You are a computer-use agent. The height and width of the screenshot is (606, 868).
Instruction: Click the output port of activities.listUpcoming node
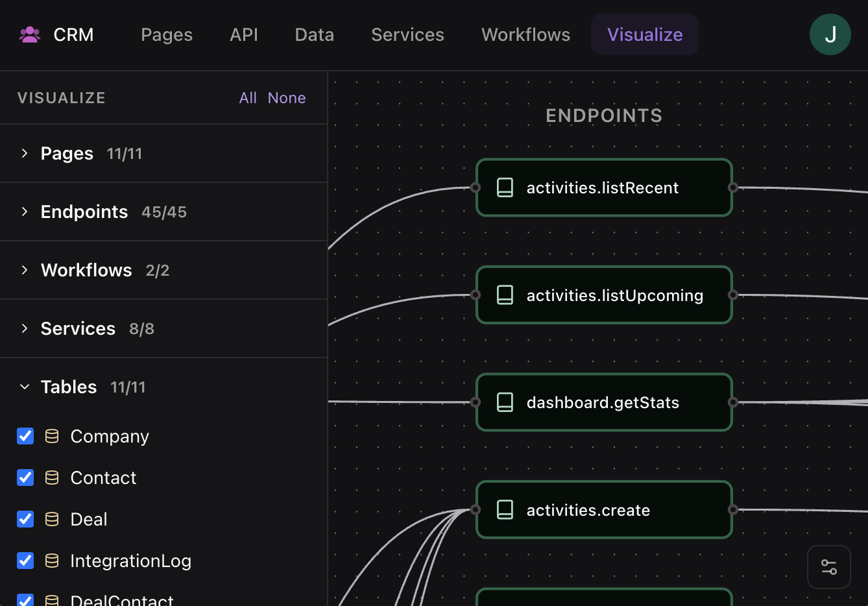tap(733, 295)
